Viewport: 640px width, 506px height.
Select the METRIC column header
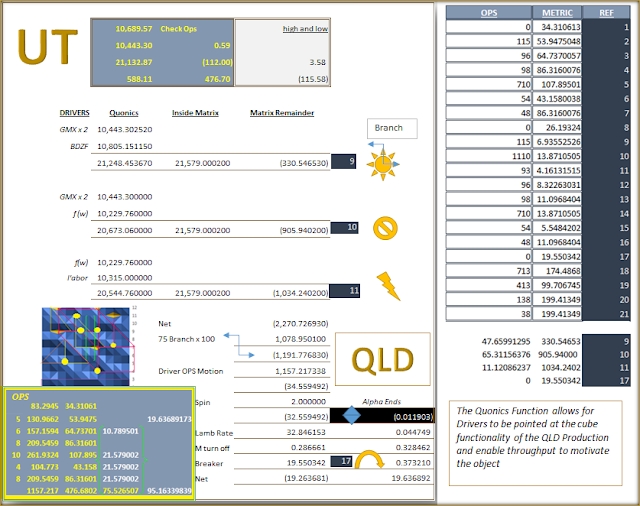pyautogui.click(x=557, y=13)
